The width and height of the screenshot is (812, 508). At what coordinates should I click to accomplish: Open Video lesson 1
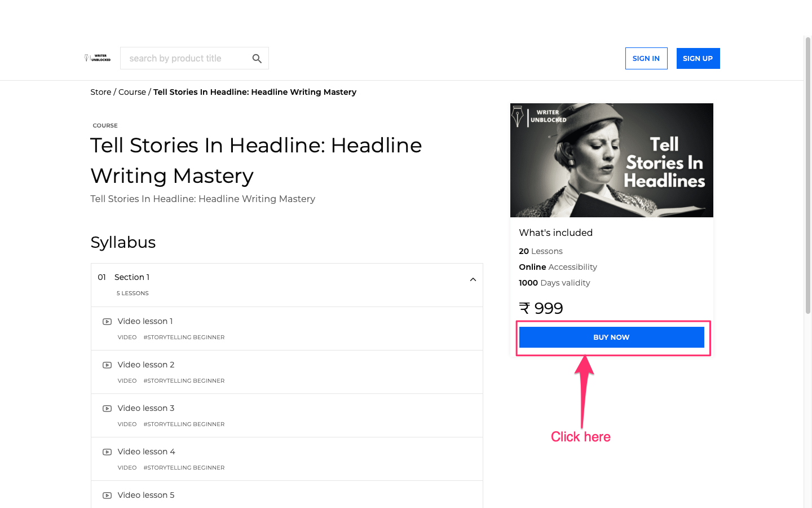pyautogui.click(x=145, y=321)
